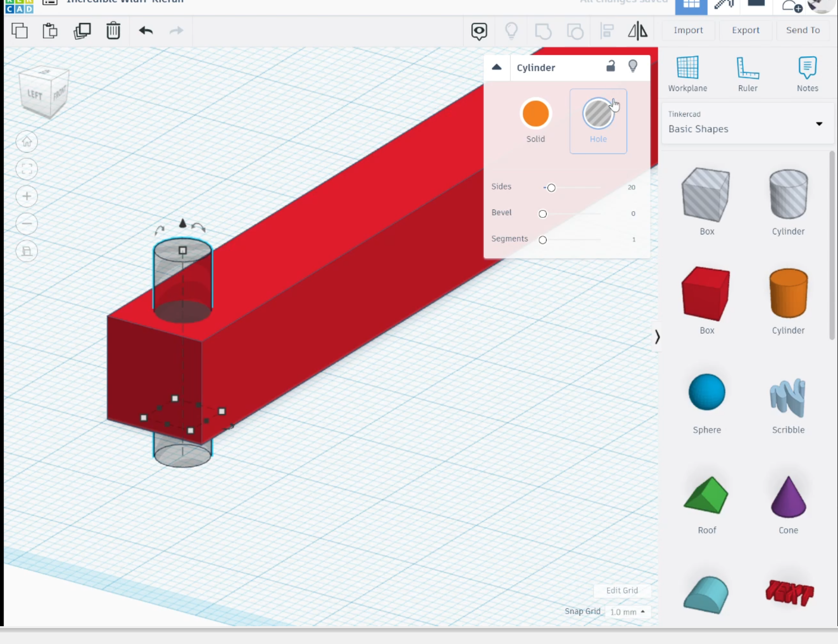Click the Copy icon in the toolbar

point(19,31)
